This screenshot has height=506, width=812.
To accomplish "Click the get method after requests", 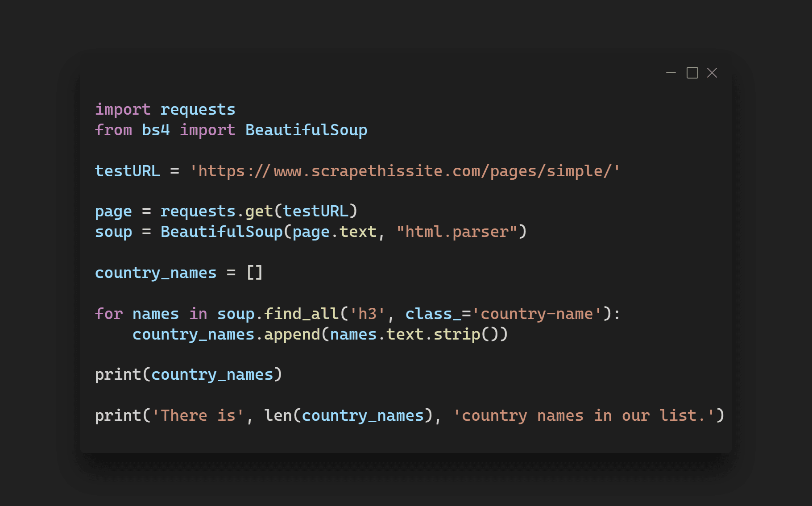I will 259,211.
